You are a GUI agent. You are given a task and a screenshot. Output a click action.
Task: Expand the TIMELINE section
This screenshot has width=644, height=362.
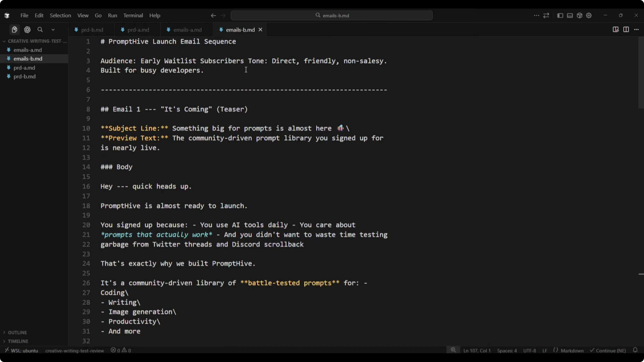click(18, 341)
